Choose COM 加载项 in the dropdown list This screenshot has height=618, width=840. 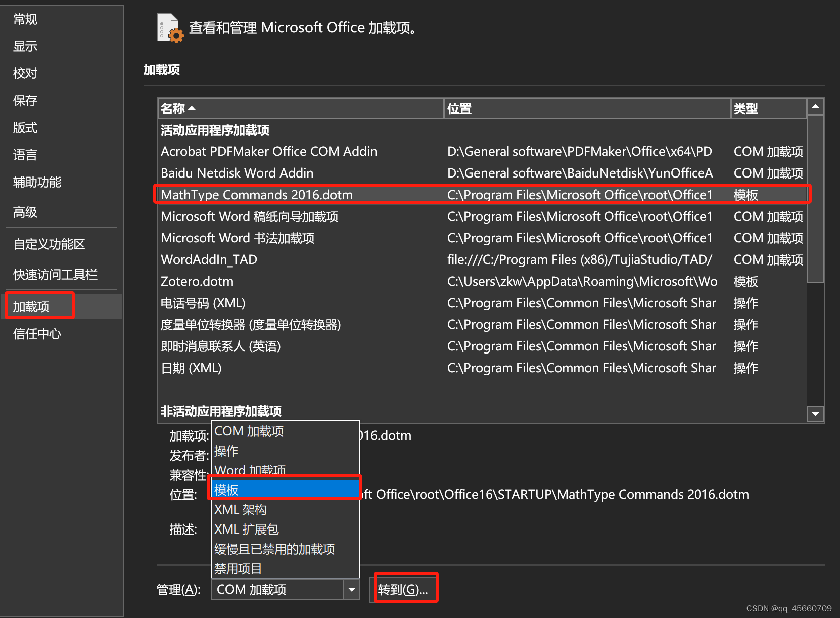[286, 431]
